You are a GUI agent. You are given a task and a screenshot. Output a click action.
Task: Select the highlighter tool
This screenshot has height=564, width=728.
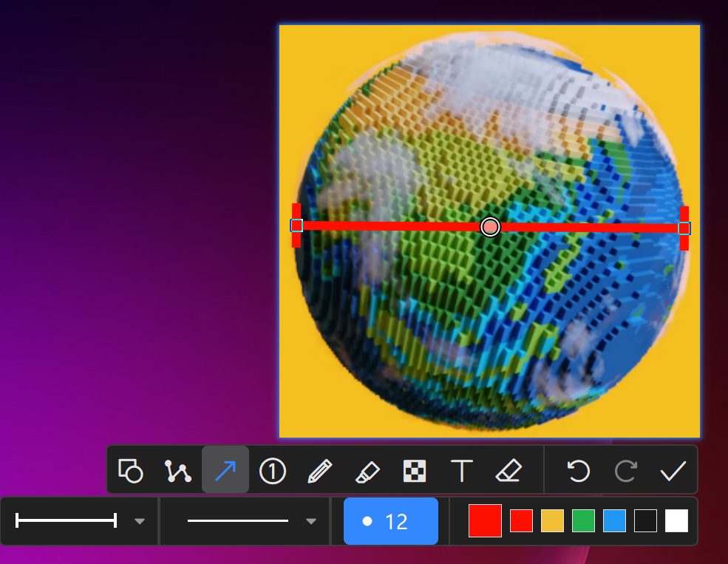(x=367, y=470)
